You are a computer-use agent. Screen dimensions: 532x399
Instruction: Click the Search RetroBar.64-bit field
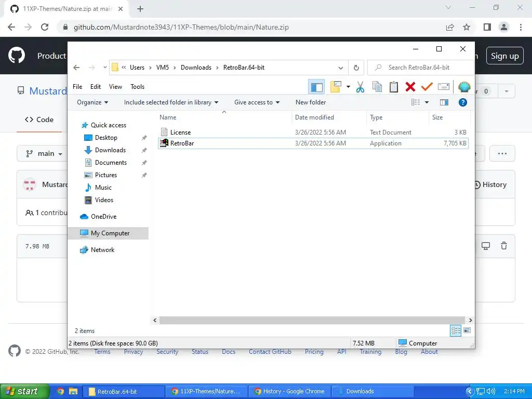[421, 68]
